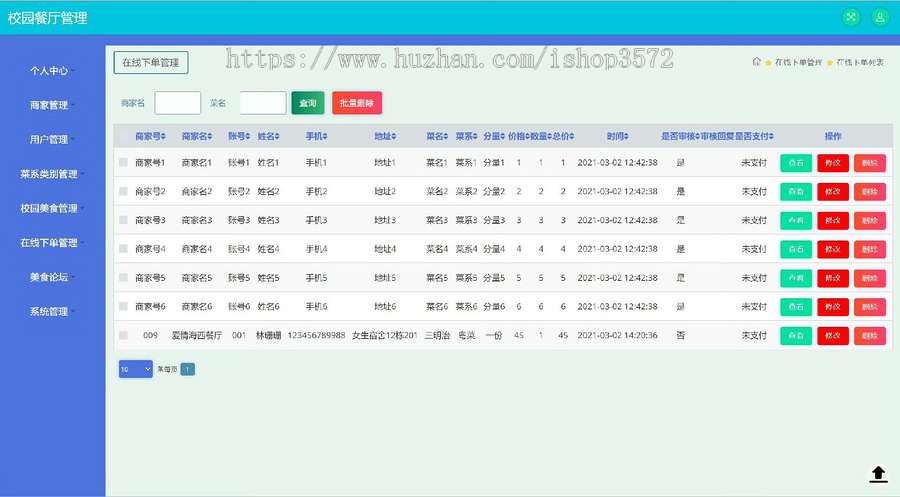This screenshot has width=900, height=497.
Task: Click the 三明治 dish name cell
Action: click(x=437, y=335)
